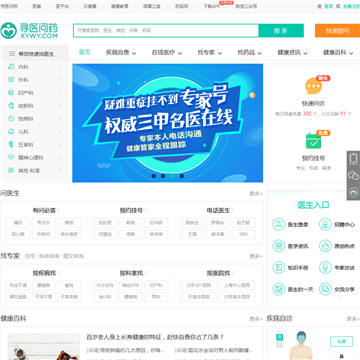This screenshot has height=360, width=360.
Task: Open the 五官科 department icon in sidebar
Action: [x=11, y=144]
